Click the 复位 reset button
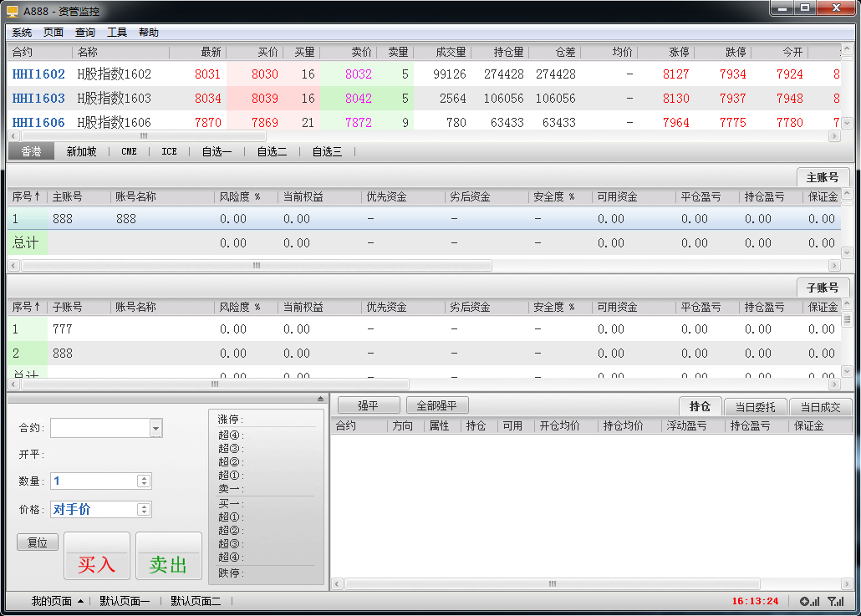The width and height of the screenshot is (861, 616). [x=38, y=542]
